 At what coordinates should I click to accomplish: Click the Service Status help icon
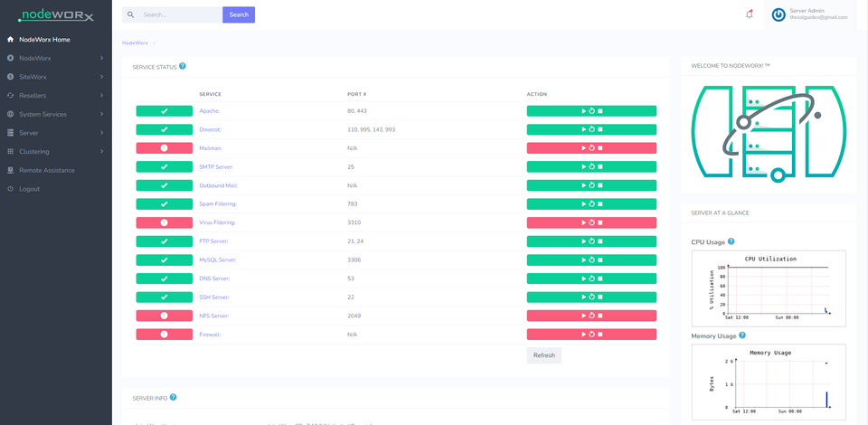(183, 66)
